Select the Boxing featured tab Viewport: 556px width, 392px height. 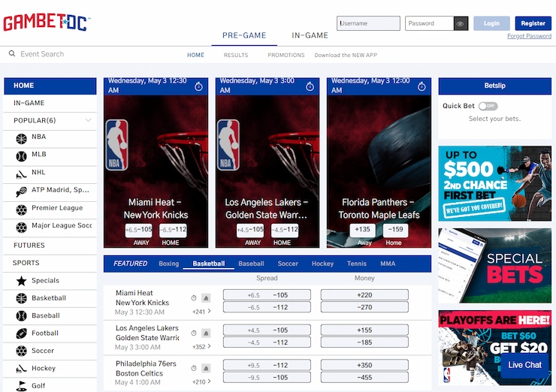click(x=169, y=264)
